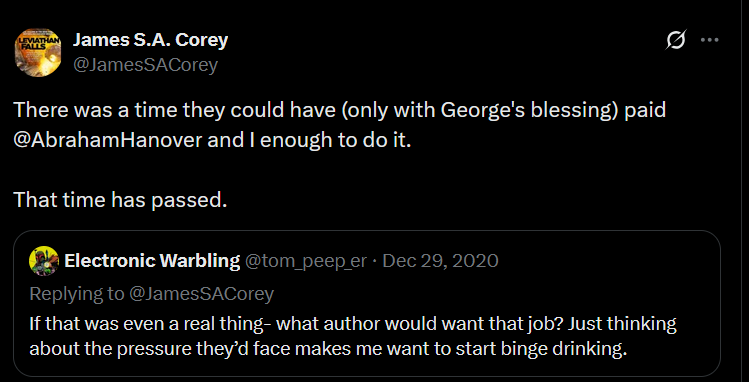Click the Grok slashed-circle icon
The width and height of the screenshot is (749, 382).
(676, 40)
